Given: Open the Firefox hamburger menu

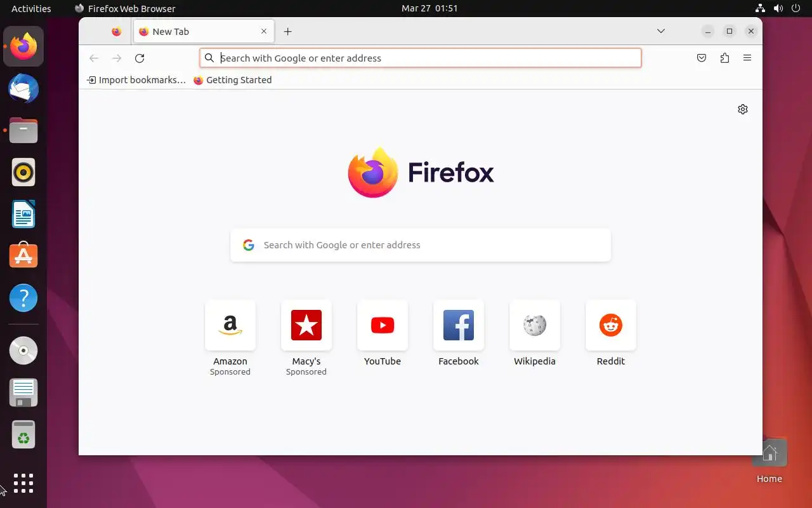Looking at the screenshot, I should point(747,58).
